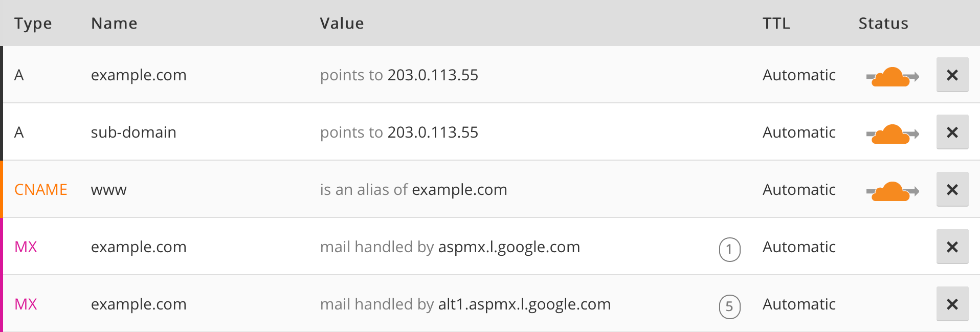Edit mail server aspmx.l.google.com value
The width and height of the screenshot is (980, 332).
(x=509, y=247)
